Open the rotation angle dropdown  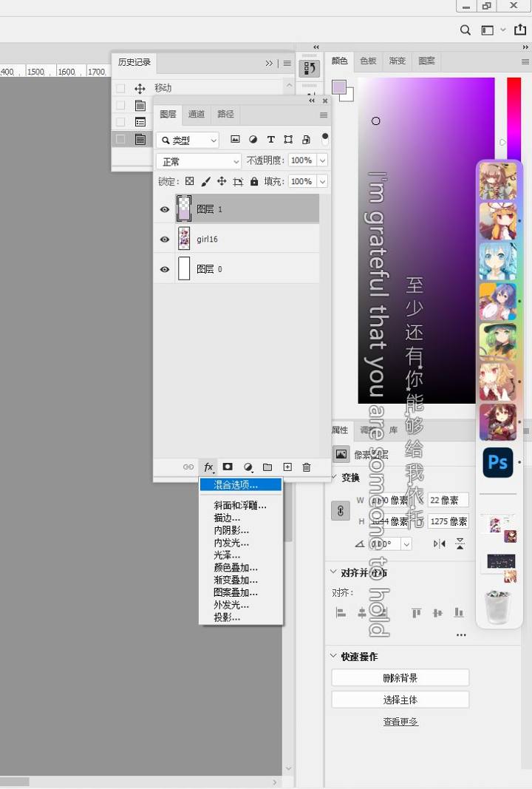(x=406, y=544)
